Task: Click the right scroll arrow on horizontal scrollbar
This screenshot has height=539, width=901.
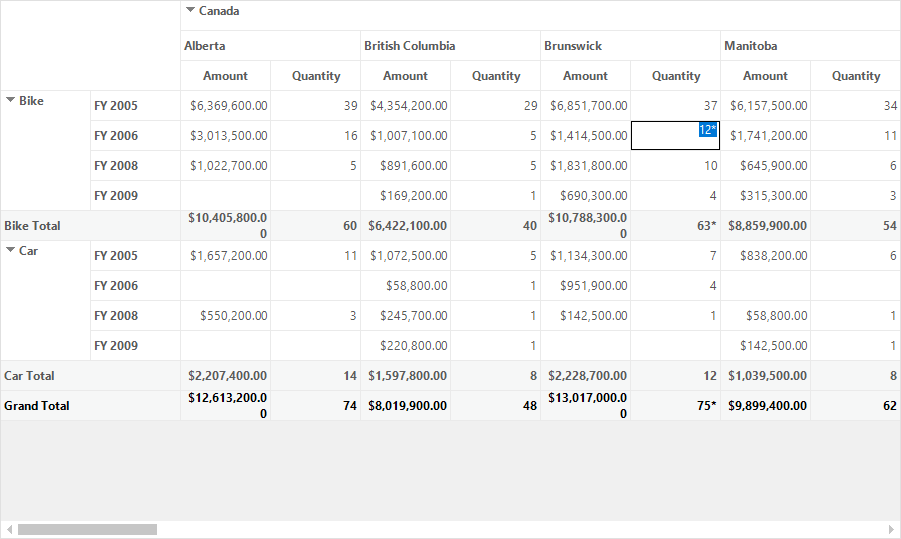Action: 892,529
